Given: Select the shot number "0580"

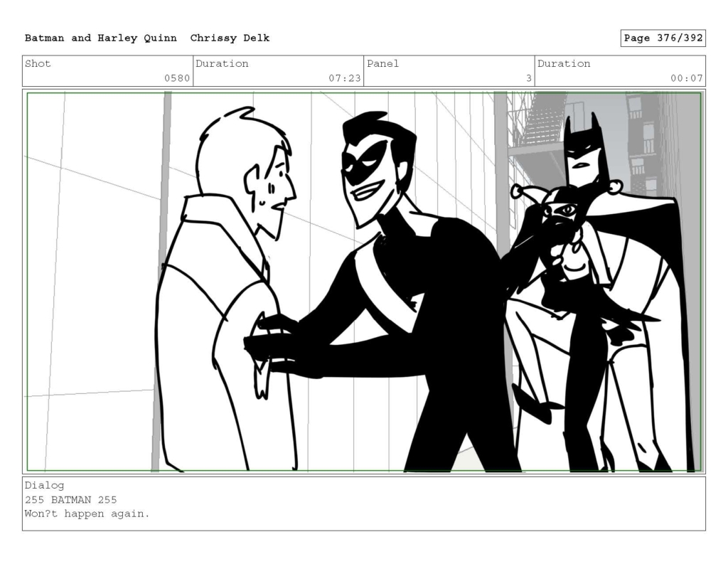Looking at the screenshot, I should click(x=177, y=78).
